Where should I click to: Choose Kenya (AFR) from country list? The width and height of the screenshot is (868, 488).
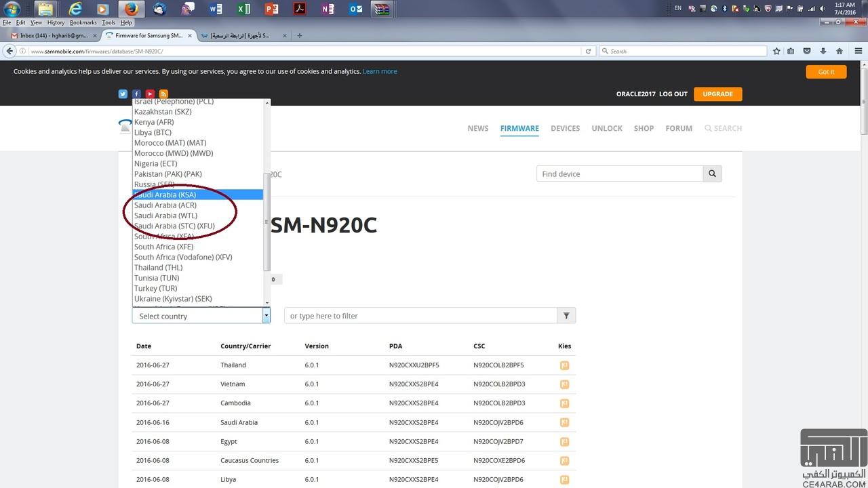[x=198, y=122]
